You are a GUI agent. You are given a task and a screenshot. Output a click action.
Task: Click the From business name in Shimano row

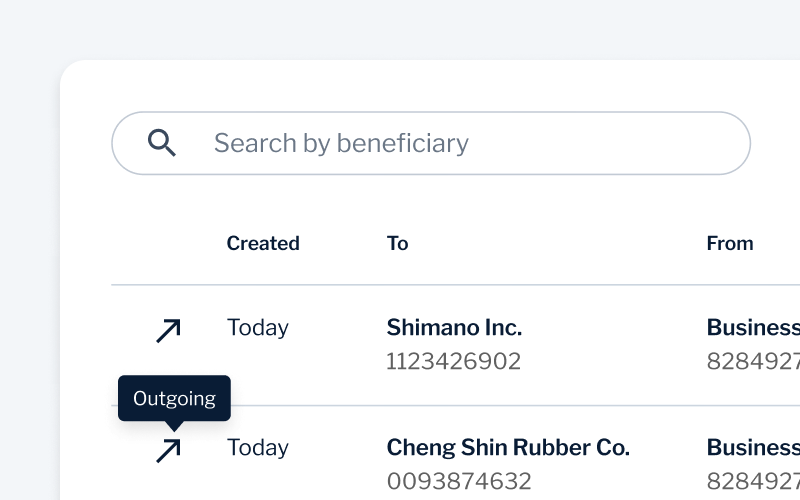[x=753, y=327]
